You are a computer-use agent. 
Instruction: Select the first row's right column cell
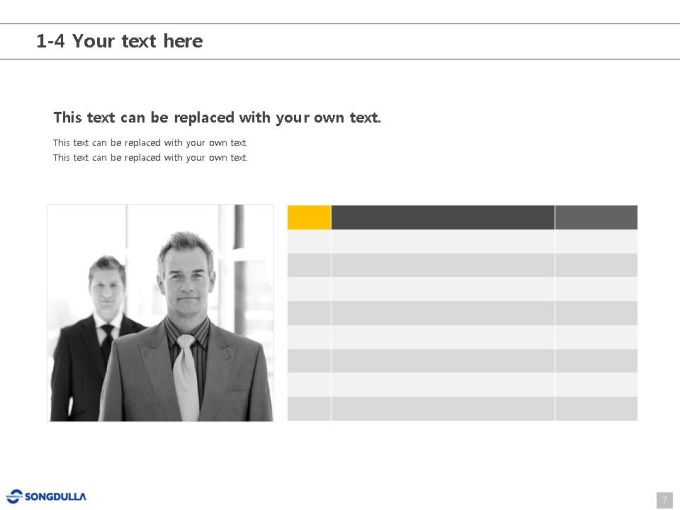coord(596,242)
